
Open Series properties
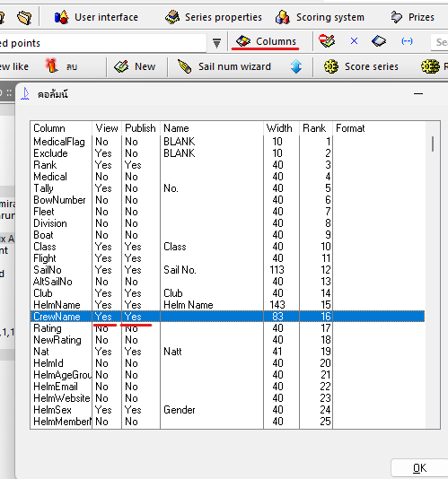coord(213,17)
